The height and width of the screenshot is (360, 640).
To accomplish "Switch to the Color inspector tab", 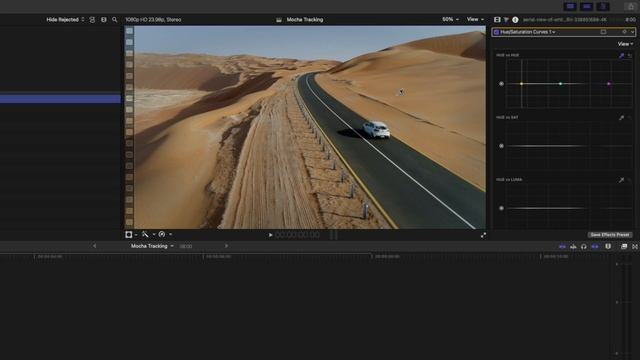I will click(506, 20).
